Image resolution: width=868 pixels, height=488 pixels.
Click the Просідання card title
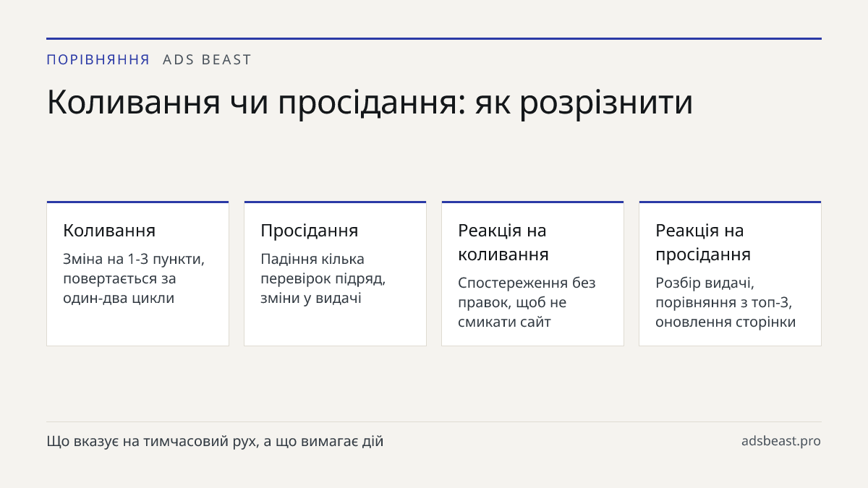coord(310,231)
